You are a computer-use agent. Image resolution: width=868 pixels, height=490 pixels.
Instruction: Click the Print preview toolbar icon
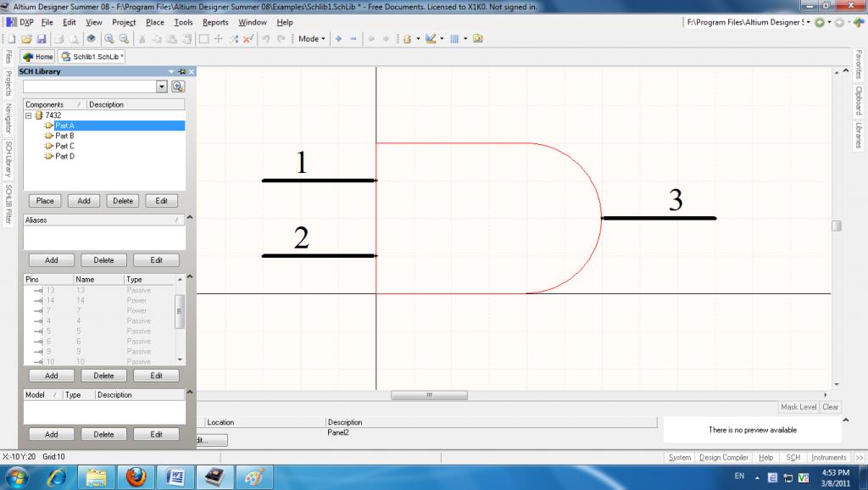(73, 39)
